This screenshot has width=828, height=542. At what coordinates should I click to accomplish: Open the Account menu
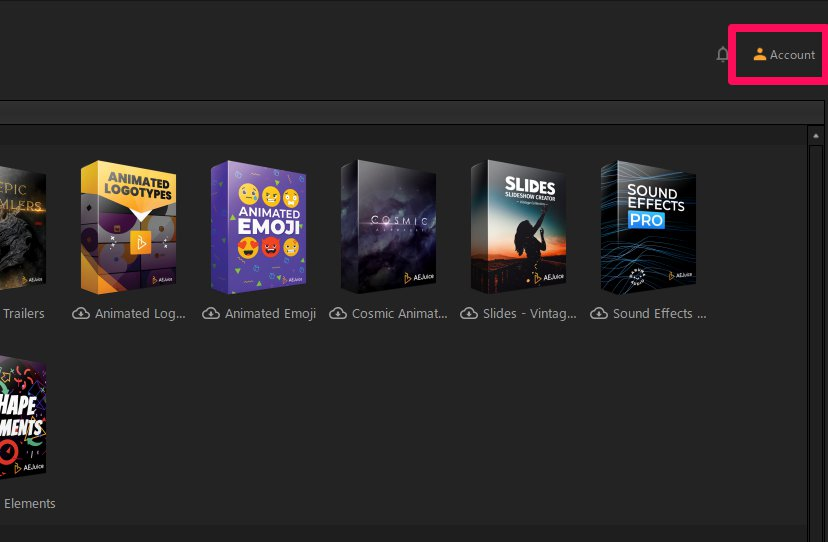click(784, 54)
